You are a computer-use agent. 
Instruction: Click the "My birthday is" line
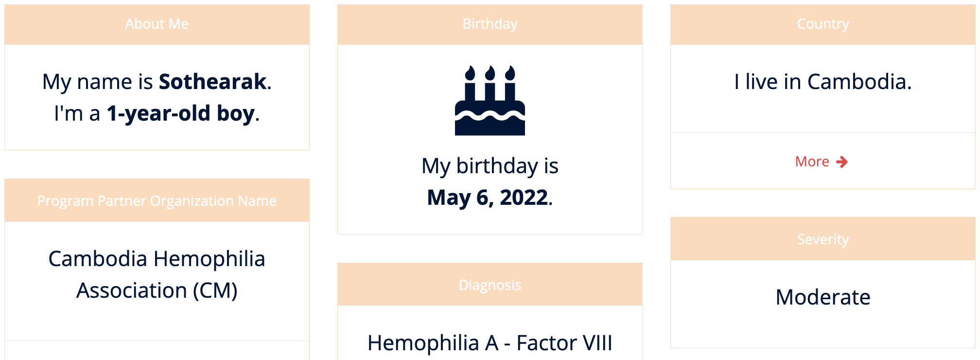click(490, 166)
